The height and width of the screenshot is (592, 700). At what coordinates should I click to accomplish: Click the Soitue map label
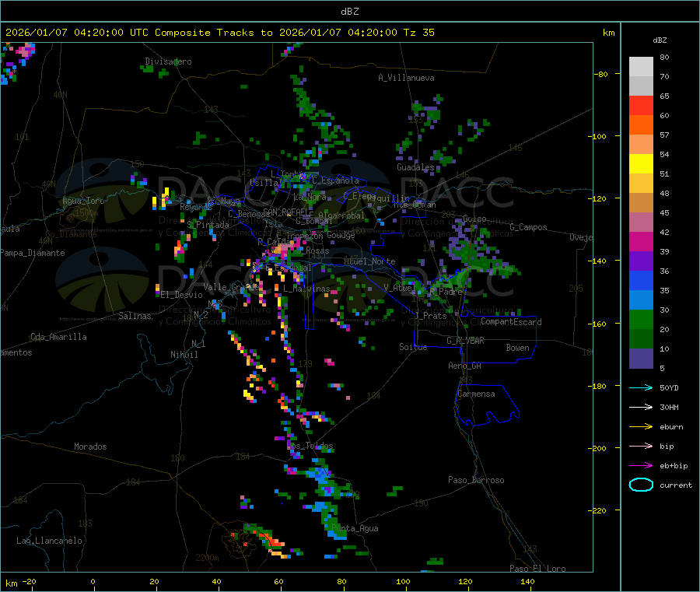tap(413, 347)
